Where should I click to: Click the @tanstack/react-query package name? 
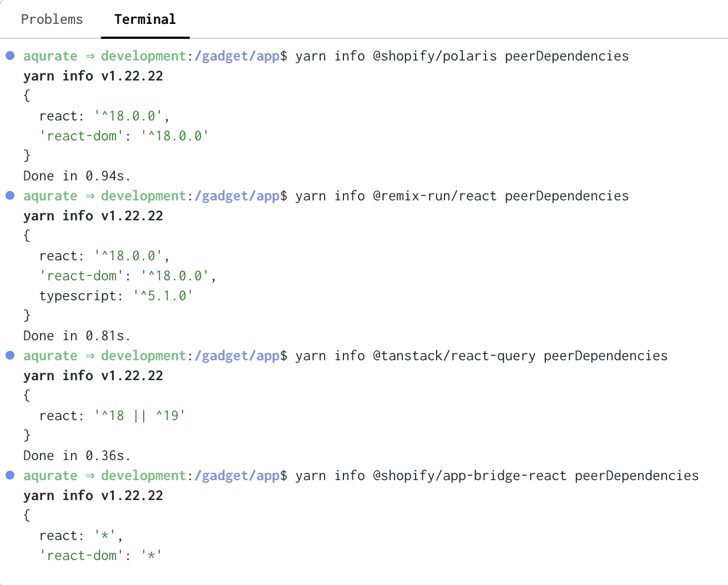454,356
